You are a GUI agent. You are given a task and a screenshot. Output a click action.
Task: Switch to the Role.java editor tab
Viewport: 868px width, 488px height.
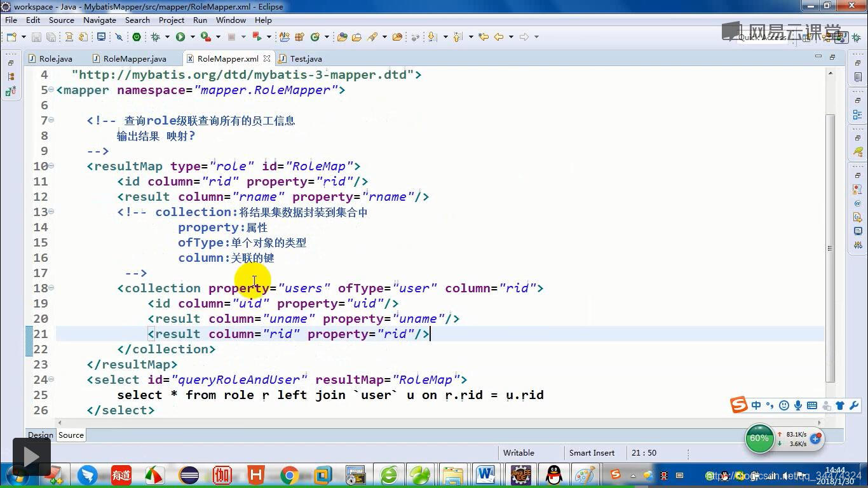click(50, 58)
